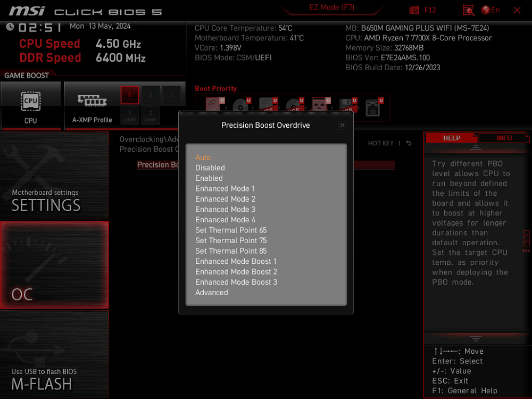Open the BIOS search icon
Screen dimensions: 532x399
(x=468, y=10)
